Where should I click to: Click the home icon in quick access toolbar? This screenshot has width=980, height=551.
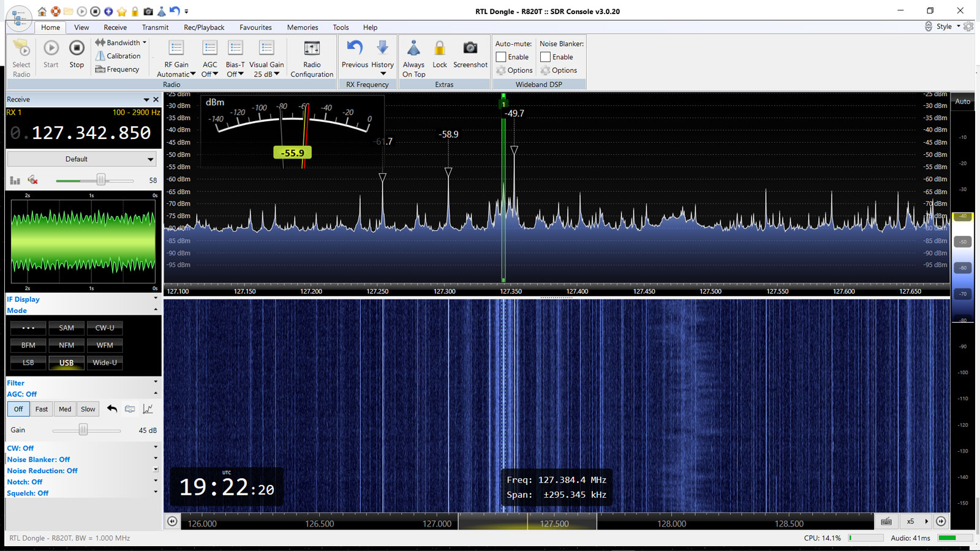pos(42,11)
